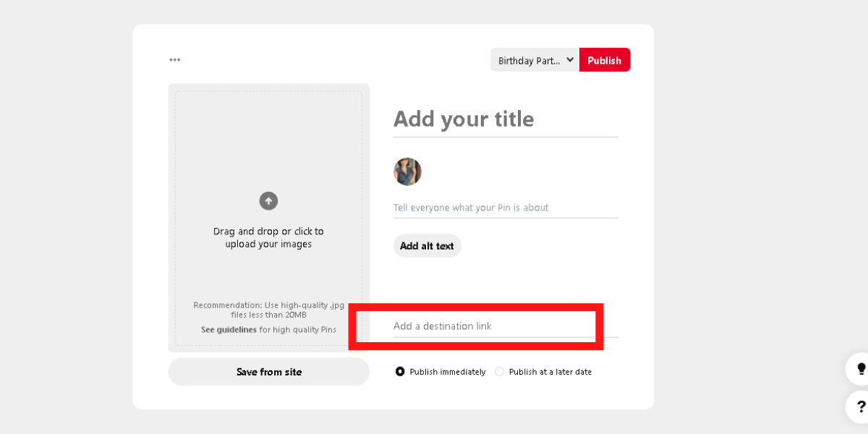Select the Add a destination link field
The height and width of the screenshot is (434, 868).
[x=492, y=326]
